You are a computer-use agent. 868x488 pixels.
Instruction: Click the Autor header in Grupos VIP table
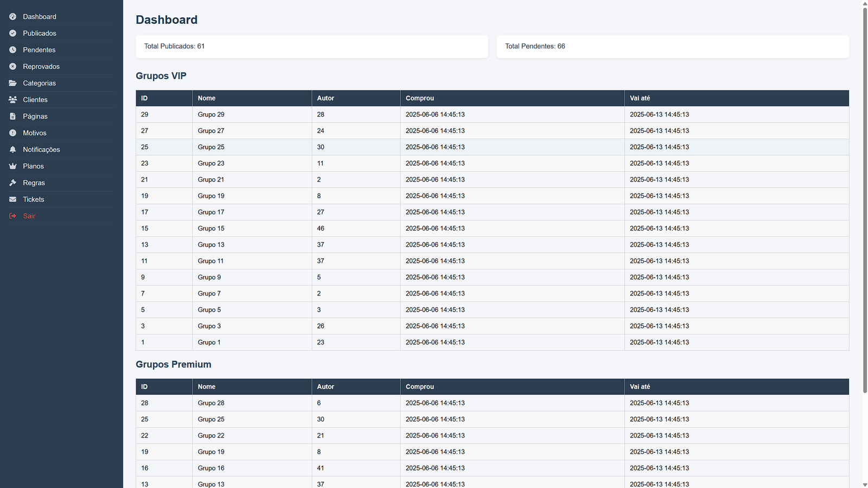click(356, 98)
